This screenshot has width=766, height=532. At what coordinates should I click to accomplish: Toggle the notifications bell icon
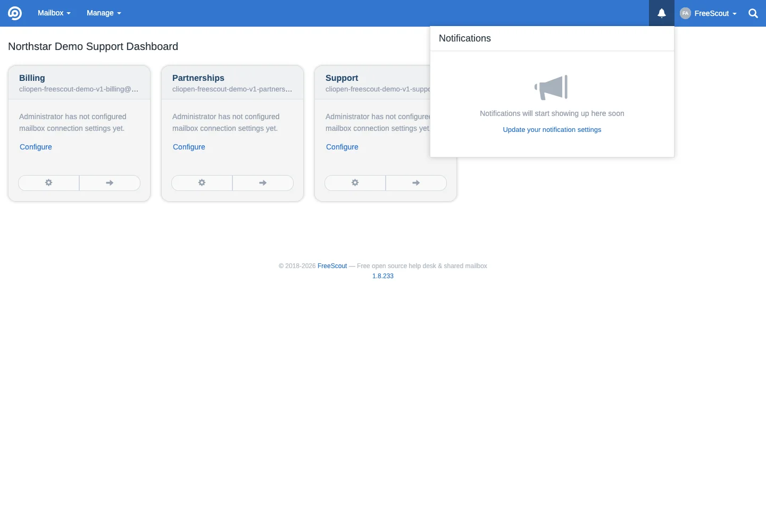pos(661,13)
